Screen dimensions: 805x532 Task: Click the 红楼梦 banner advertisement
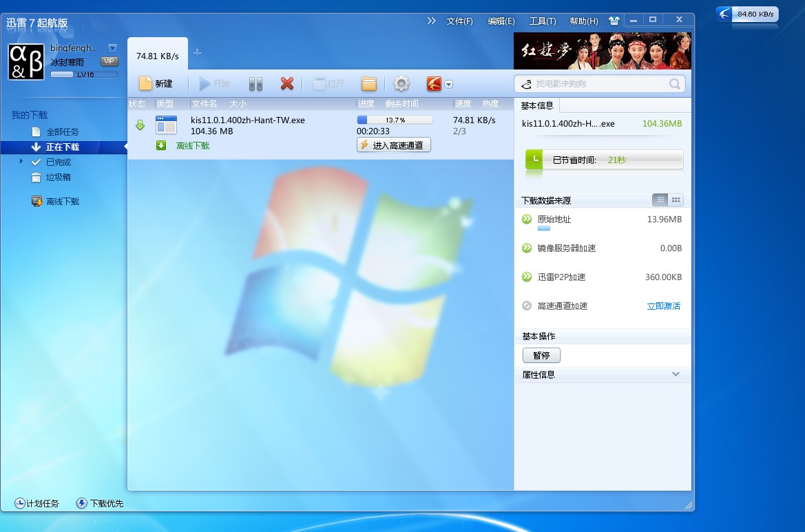(x=603, y=51)
